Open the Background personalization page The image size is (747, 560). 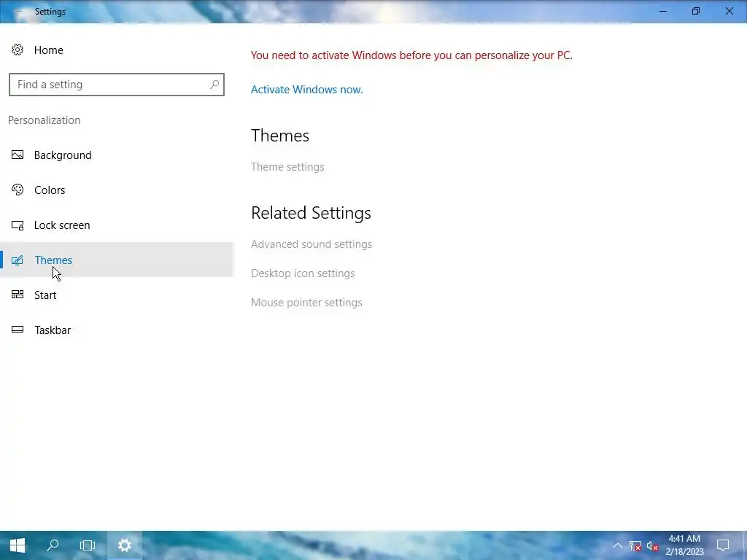(117, 155)
